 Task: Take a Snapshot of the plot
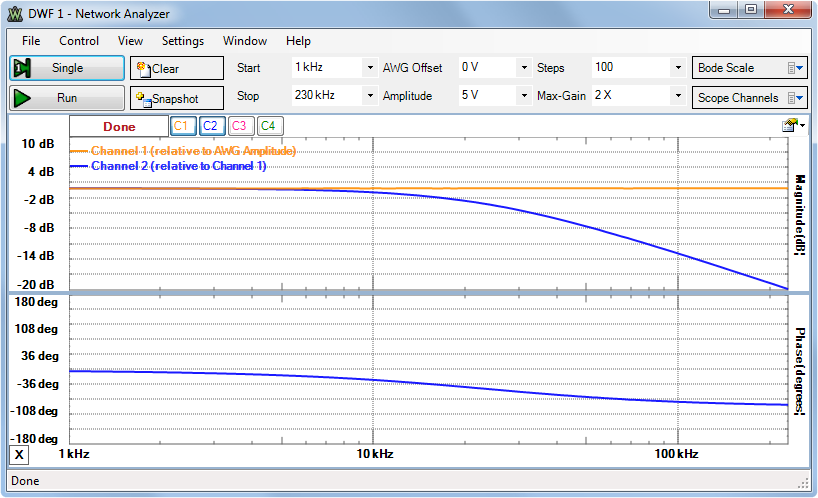[x=177, y=98]
